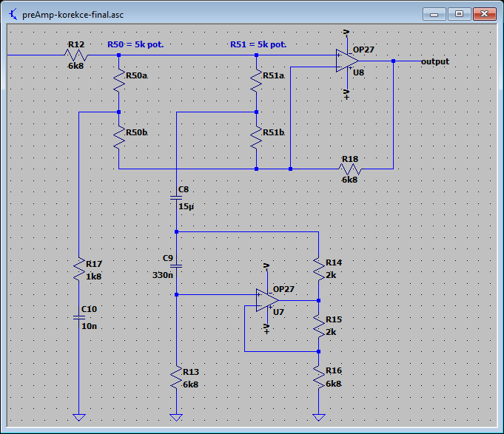
Task: Maximize the preAmp-korekce-final.asc window
Action: pos(459,14)
